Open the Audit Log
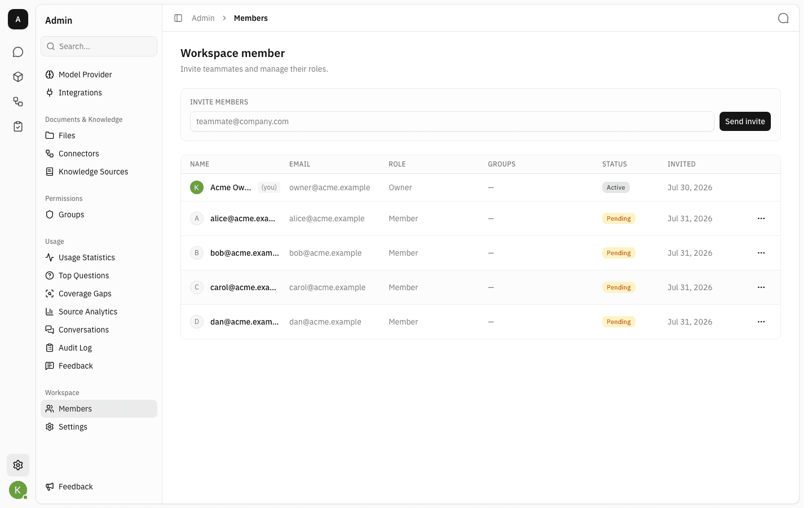812x508 pixels. point(99,348)
